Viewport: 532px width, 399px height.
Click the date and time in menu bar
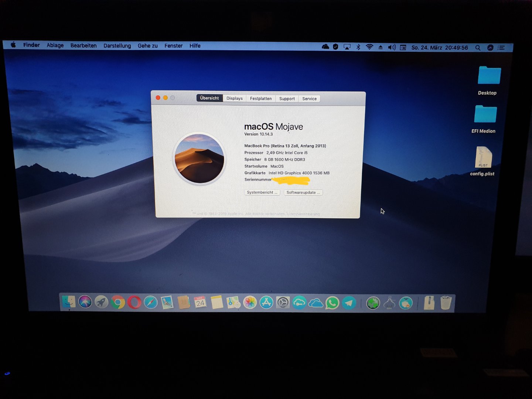tap(440, 48)
